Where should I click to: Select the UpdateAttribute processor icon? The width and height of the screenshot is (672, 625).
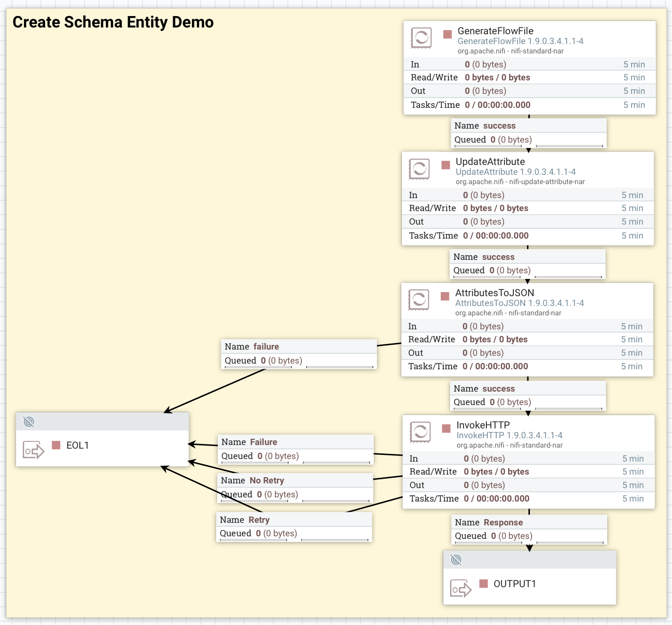click(420, 169)
